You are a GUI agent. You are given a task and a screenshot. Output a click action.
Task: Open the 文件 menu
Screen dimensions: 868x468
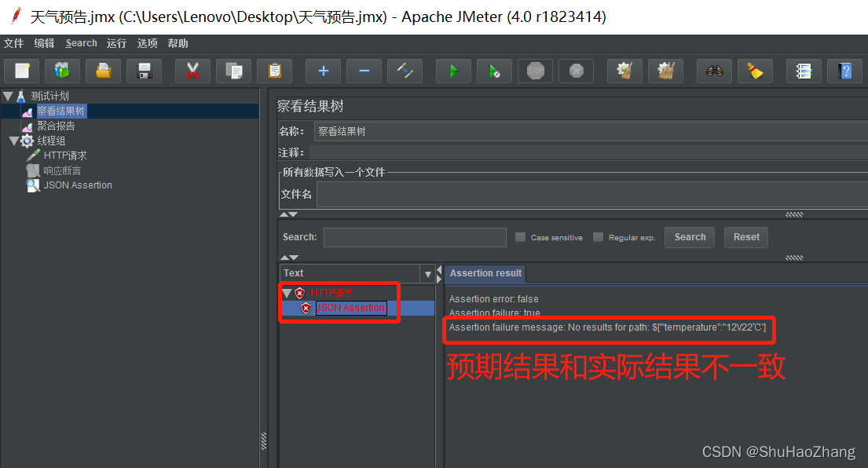point(14,43)
